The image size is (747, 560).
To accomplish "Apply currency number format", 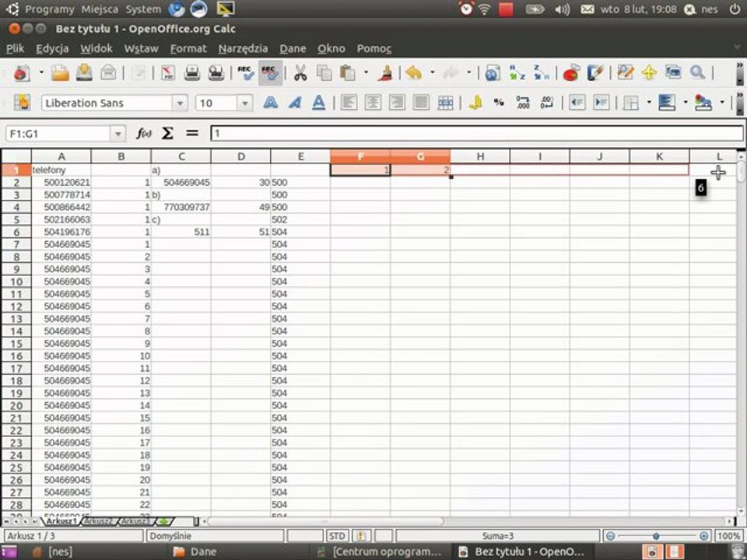I will pyautogui.click(x=475, y=103).
